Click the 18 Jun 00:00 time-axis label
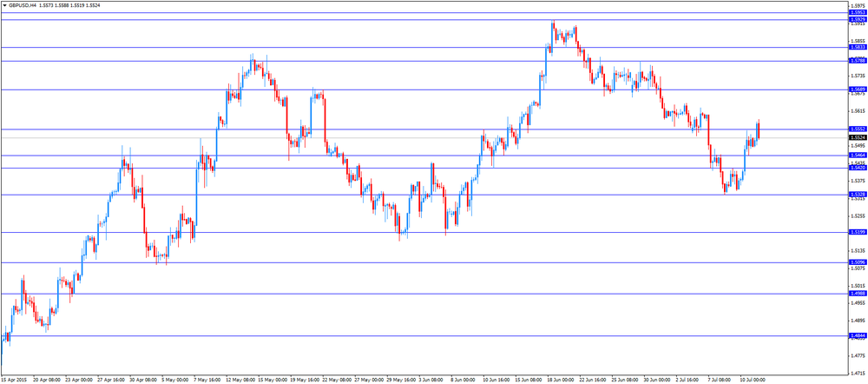The width and height of the screenshot is (868, 384). 562,381
